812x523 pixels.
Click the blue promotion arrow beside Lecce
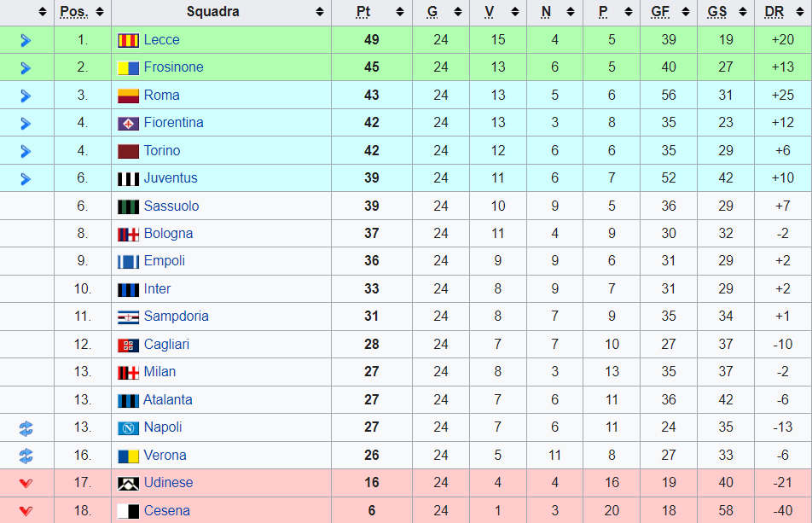click(x=26, y=40)
